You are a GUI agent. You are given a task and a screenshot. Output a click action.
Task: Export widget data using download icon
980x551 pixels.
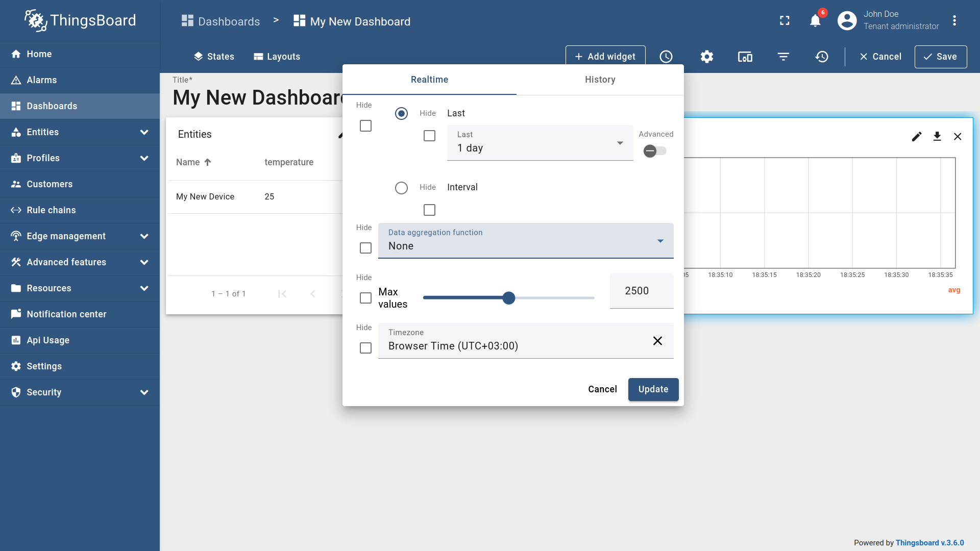click(937, 136)
